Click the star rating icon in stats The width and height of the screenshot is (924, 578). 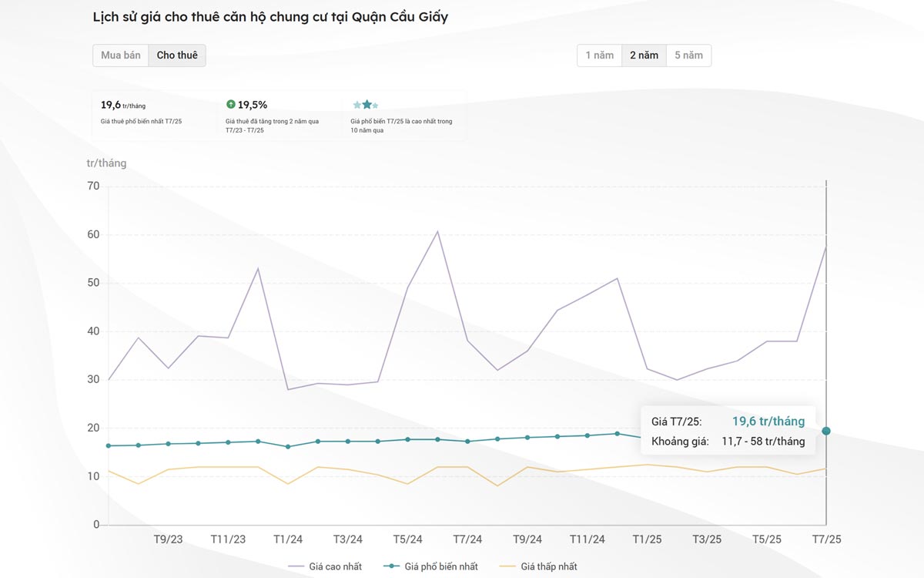coord(366,105)
